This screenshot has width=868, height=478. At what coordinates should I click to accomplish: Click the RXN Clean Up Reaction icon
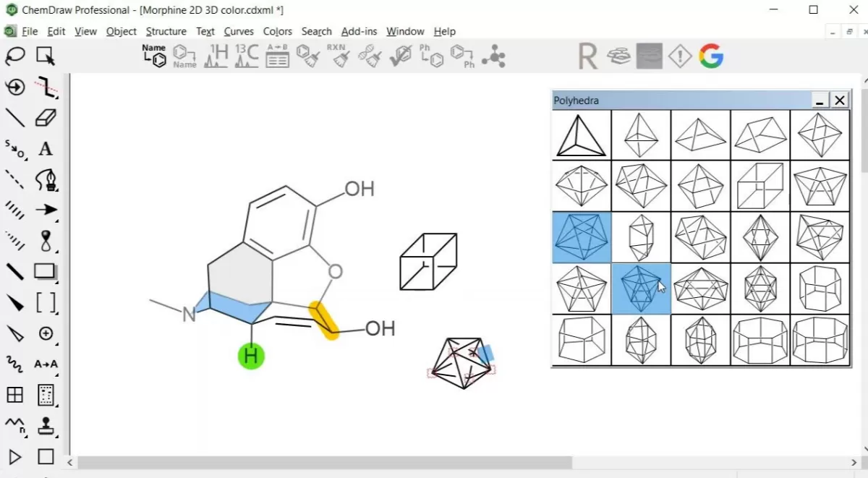[339, 56]
